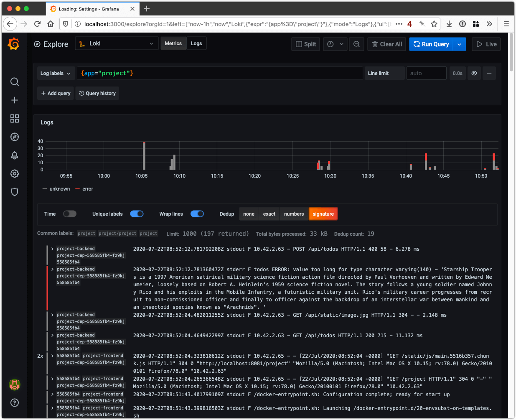Open the Explore compass icon in sidebar
Screen dimensions: 516x420
pos(15,137)
